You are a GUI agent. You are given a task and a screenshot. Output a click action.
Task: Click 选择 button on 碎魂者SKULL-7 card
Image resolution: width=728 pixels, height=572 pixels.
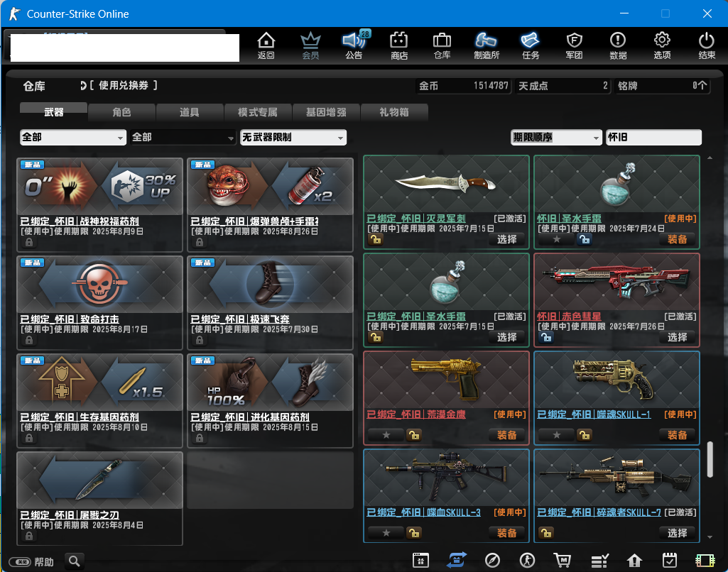coord(678,533)
